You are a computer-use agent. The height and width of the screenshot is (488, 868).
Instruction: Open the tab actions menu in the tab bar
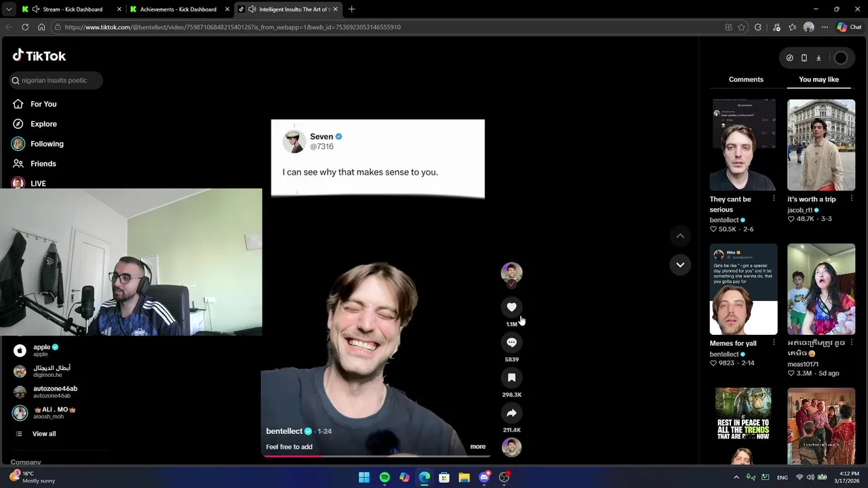[x=8, y=9]
